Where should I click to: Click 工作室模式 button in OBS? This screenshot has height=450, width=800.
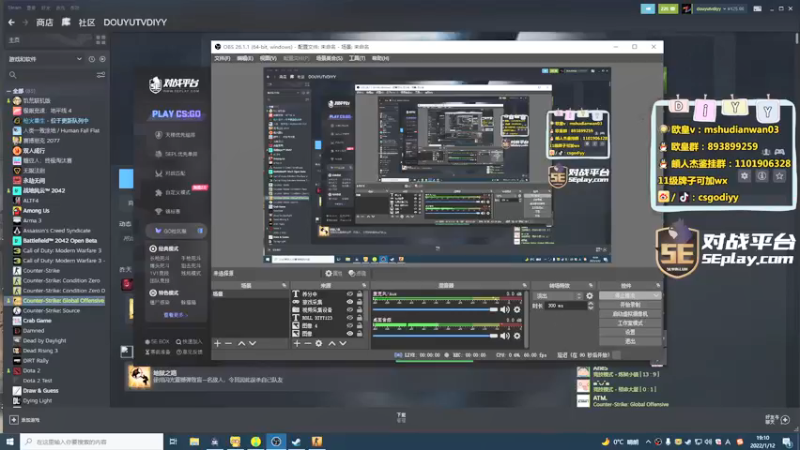[x=630, y=323]
